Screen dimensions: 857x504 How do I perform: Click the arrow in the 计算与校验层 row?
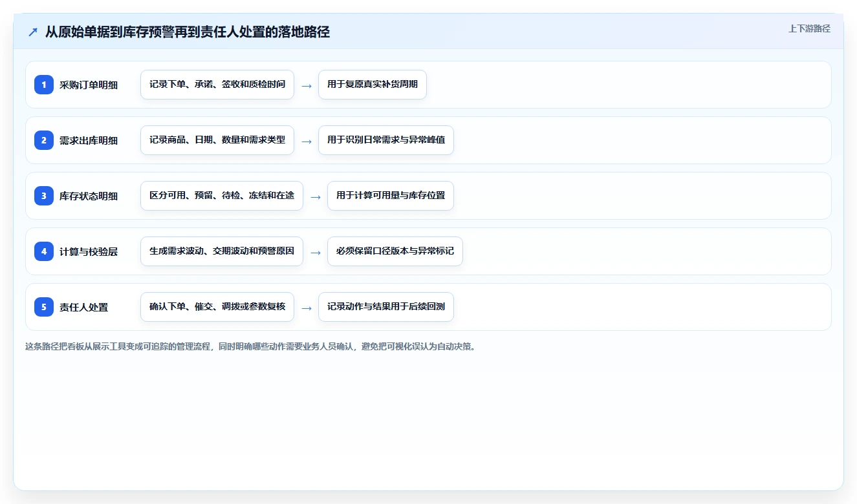(x=316, y=252)
